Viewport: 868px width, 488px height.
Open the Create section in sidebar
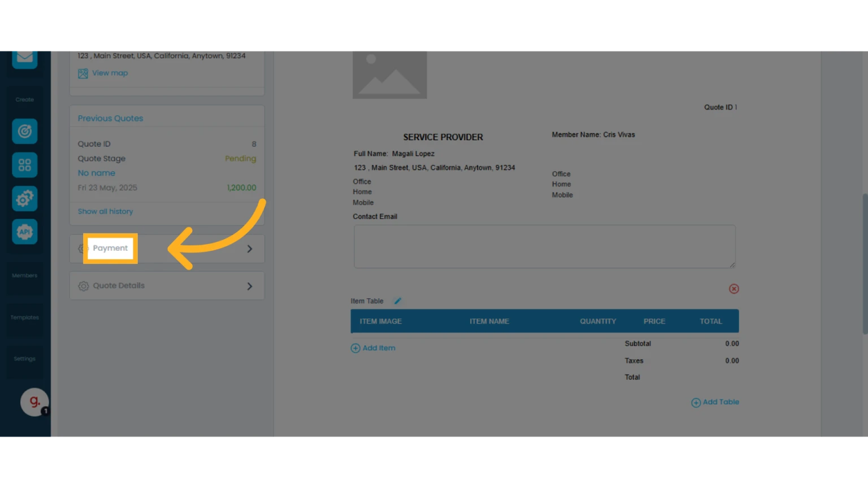coord(25,99)
